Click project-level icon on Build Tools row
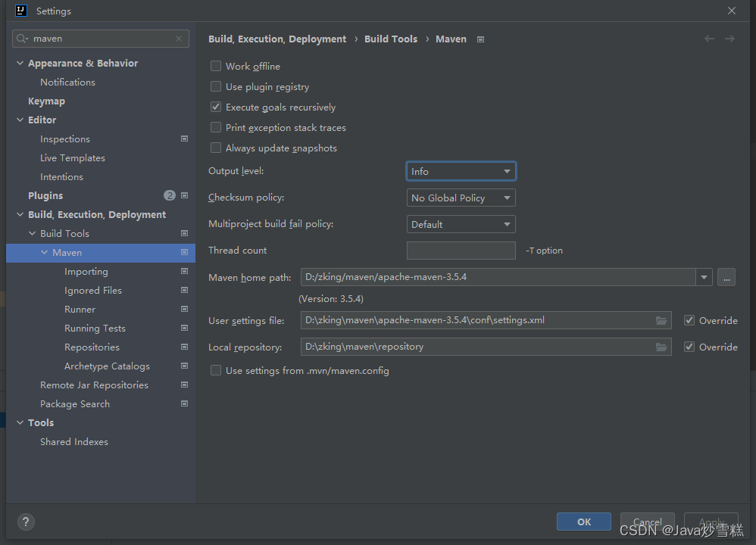Viewport: 756px width, 545px height. click(184, 233)
